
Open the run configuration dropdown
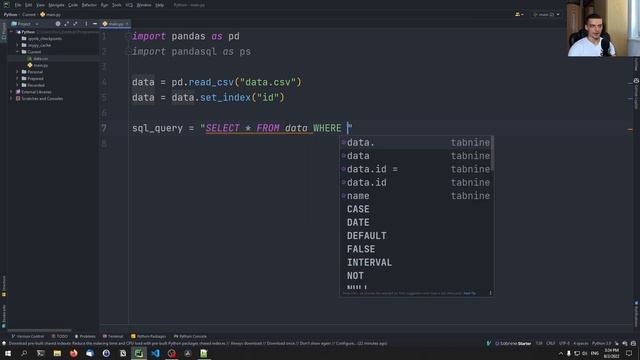(x=546, y=15)
